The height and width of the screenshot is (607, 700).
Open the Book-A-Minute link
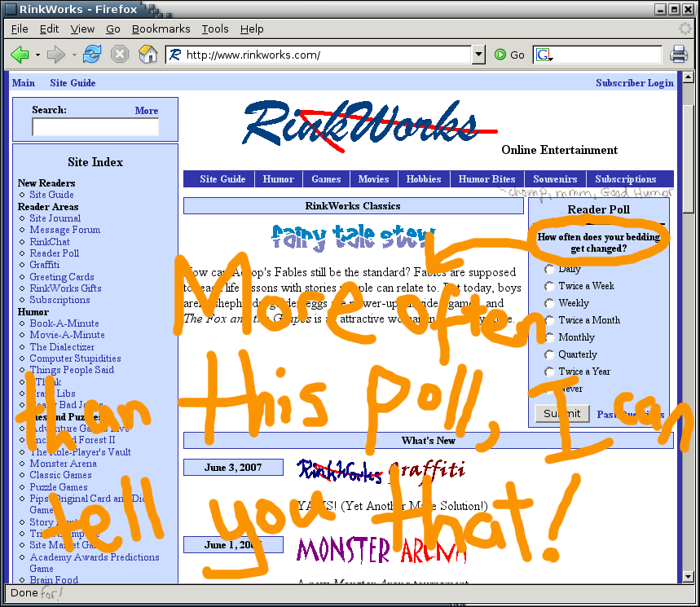64,323
